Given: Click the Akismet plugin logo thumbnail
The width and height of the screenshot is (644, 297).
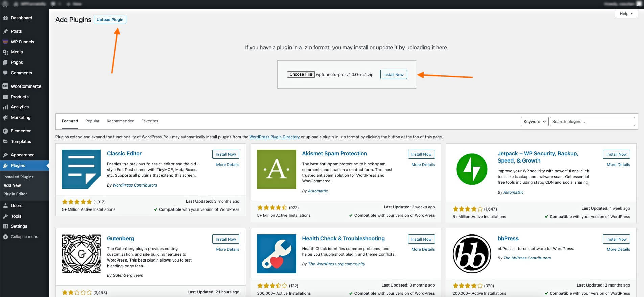Looking at the screenshot, I should (277, 169).
